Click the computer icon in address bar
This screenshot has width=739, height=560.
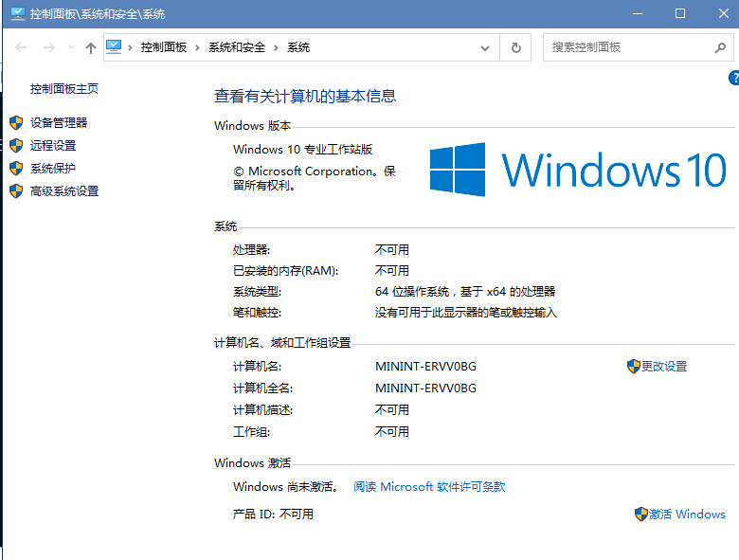[114, 47]
